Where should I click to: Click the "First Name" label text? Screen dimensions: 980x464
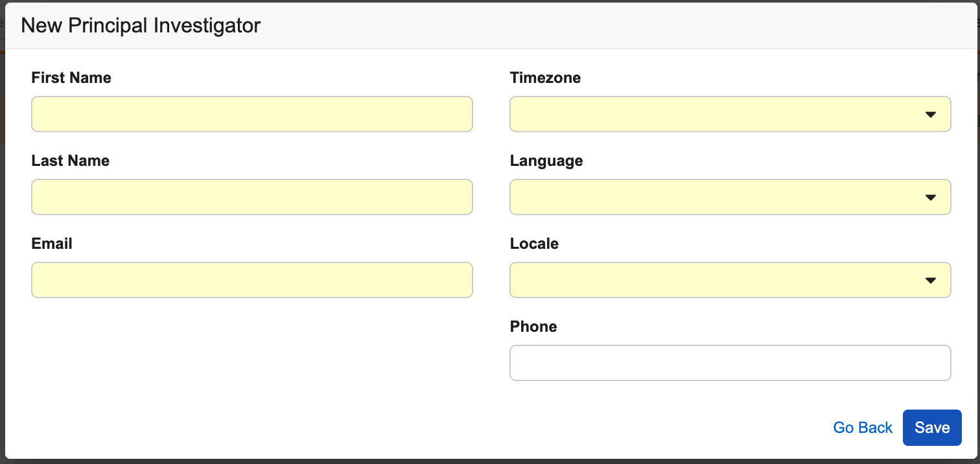[71, 78]
